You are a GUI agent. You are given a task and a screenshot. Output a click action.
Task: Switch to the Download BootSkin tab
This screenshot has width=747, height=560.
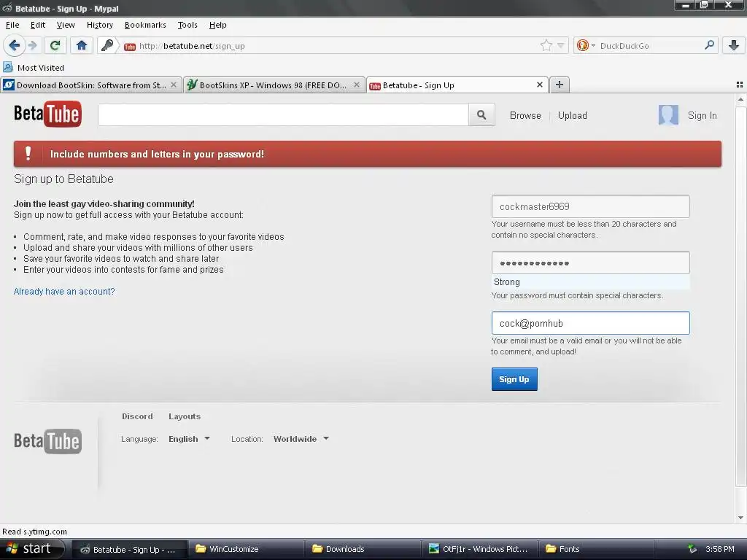pos(90,85)
